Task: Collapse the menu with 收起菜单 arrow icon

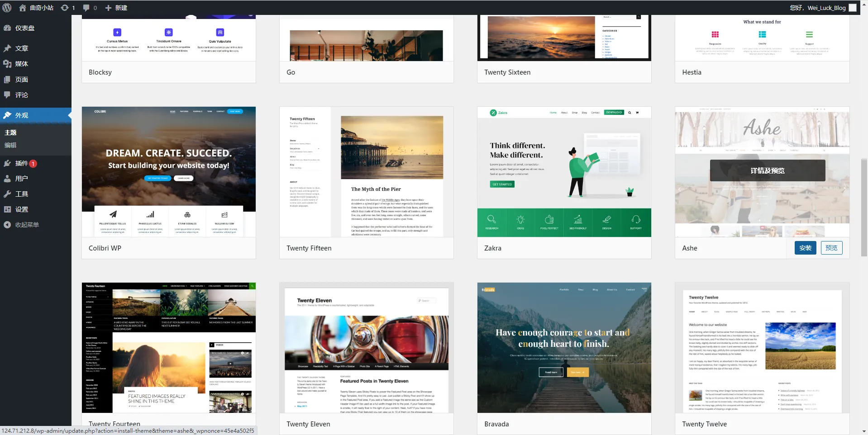Action: [x=7, y=225]
